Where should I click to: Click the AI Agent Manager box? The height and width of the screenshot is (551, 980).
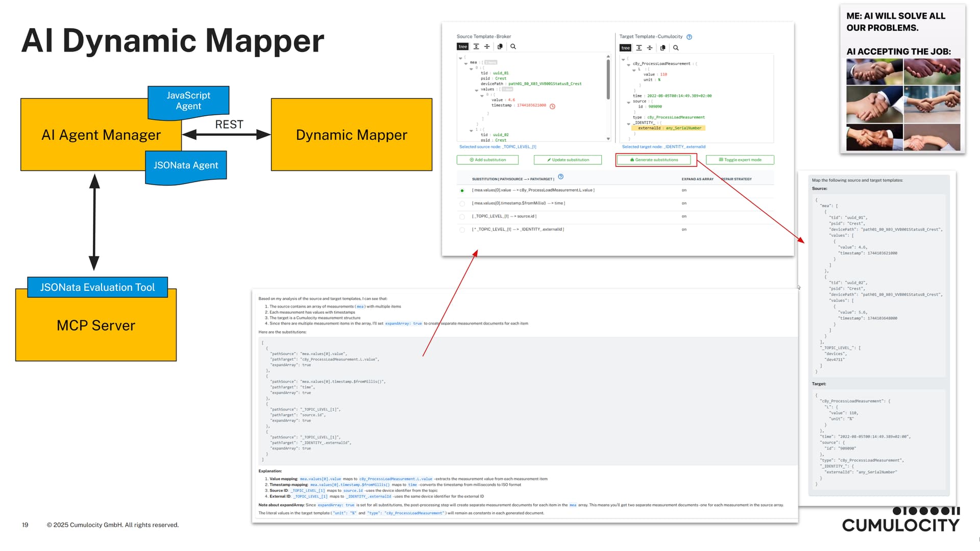pos(101,135)
